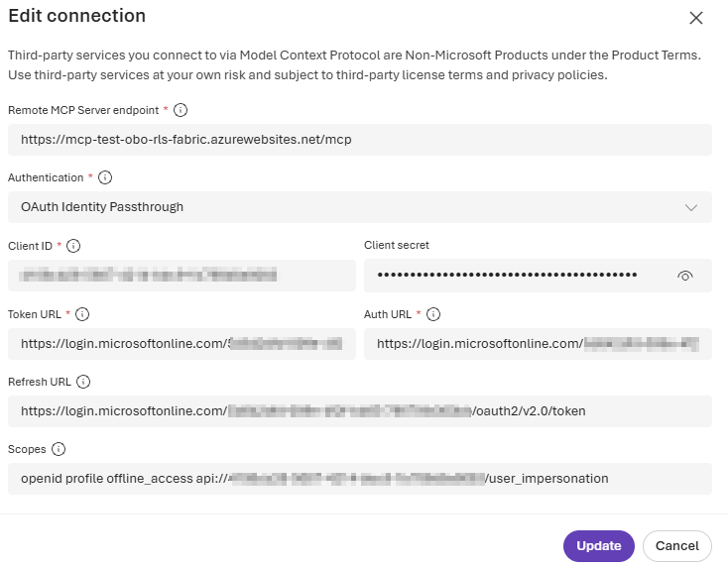Reveal the Client secret with eye icon
The image size is (728, 569).
(x=684, y=276)
